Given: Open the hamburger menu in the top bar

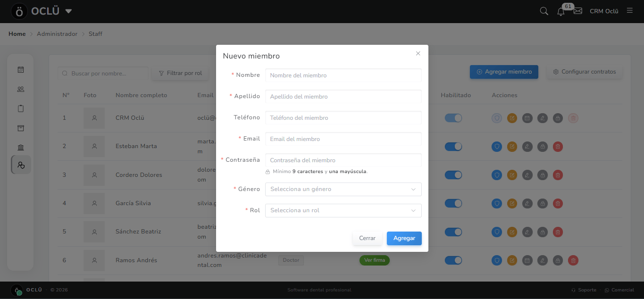Looking at the screenshot, I should pos(630,10).
